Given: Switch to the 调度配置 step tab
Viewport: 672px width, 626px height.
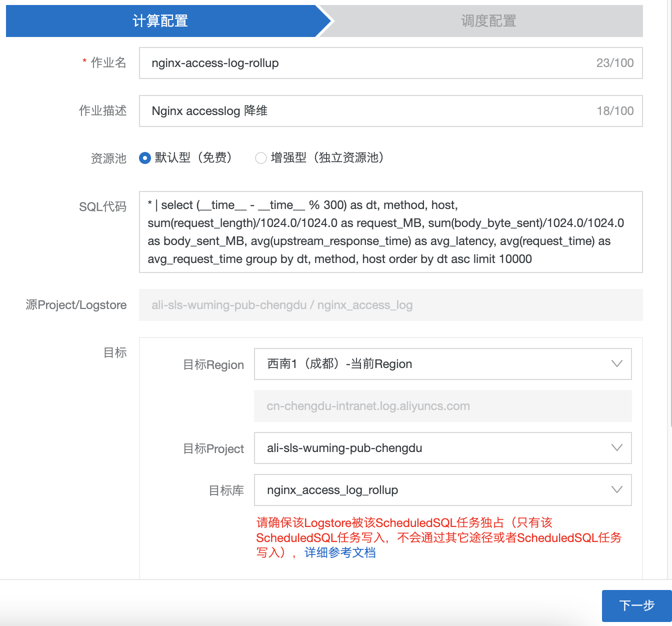Looking at the screenshot, I should point(488,21).
